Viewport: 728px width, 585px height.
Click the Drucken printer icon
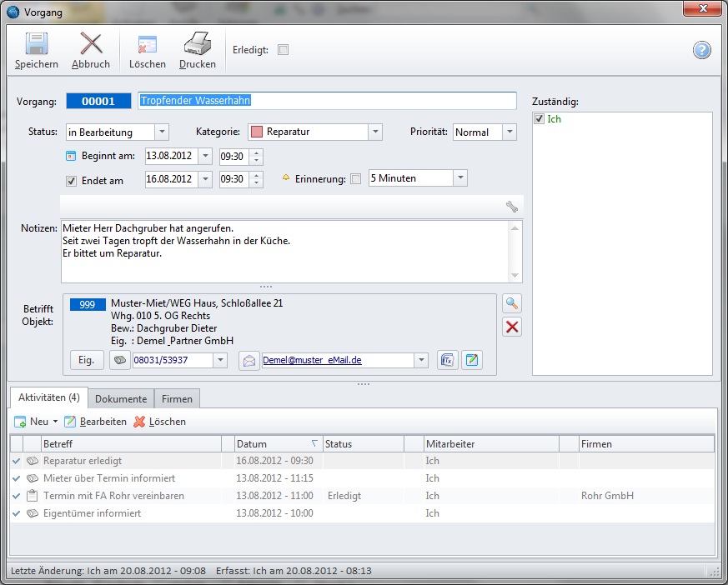tap(198, 43)
